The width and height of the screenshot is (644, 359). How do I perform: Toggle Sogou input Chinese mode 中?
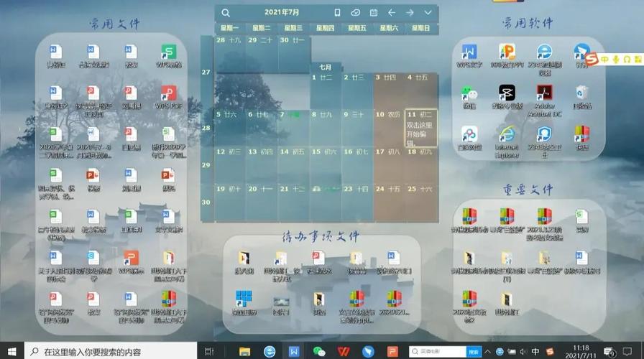tap(606, 58)
